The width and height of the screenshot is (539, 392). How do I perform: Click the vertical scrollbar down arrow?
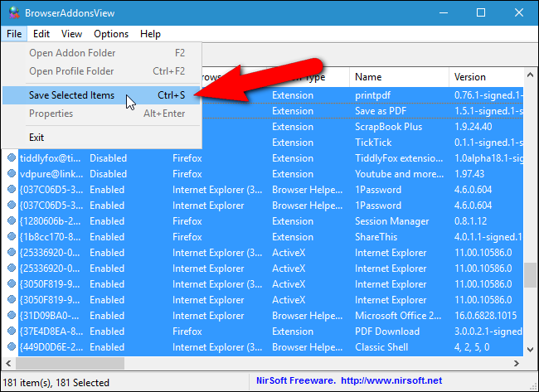tap(530, 350)
